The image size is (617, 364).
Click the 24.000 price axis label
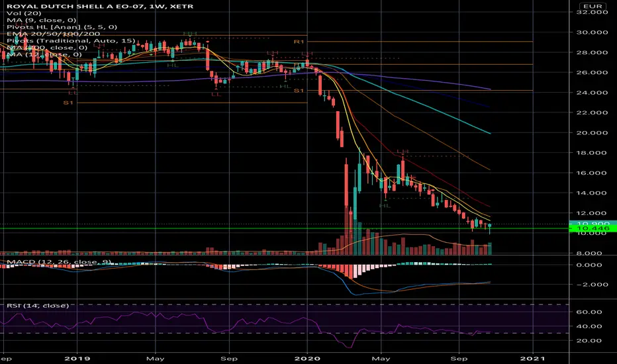pos(593,93)
